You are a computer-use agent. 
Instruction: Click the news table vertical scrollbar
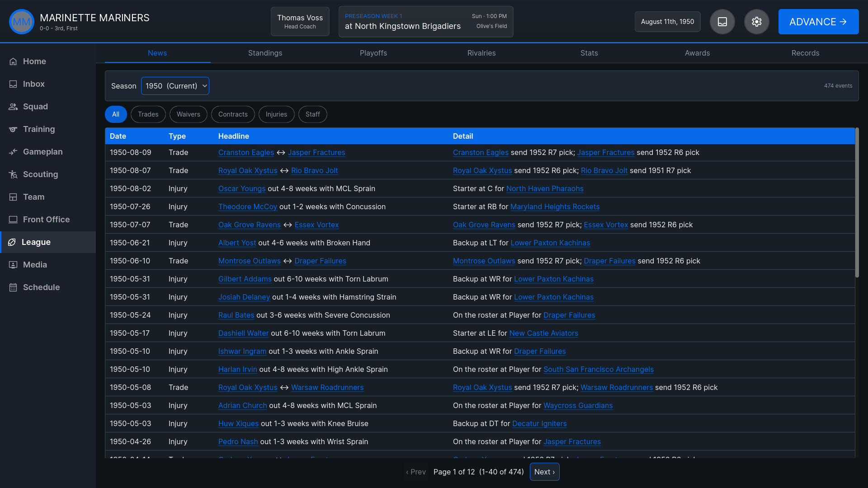(x=857, y=202)
